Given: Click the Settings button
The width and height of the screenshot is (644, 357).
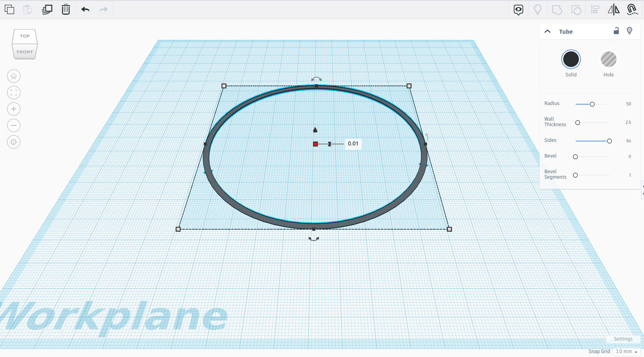Looking at the screenshot, I should pos(623,339).
